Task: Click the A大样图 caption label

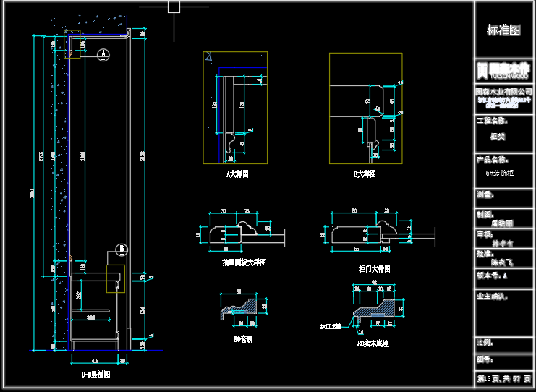Action: [x=235, y=174]
